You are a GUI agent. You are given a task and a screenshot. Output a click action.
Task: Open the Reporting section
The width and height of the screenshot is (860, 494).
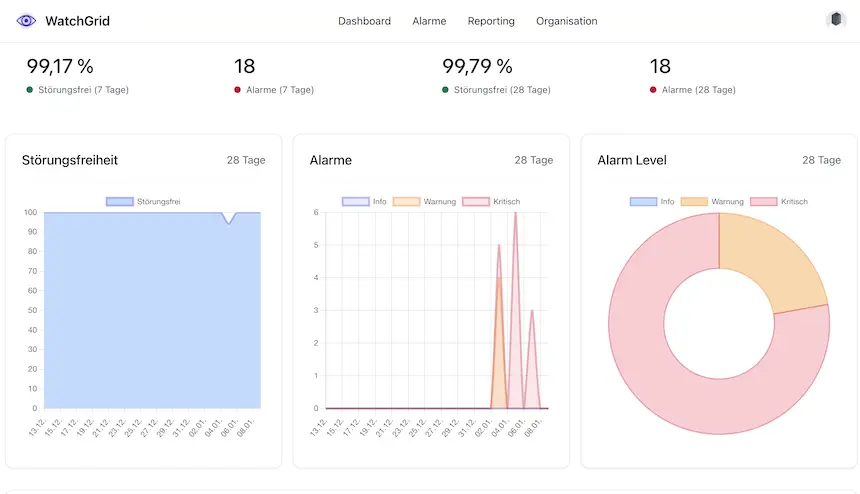tap(491, 21)
